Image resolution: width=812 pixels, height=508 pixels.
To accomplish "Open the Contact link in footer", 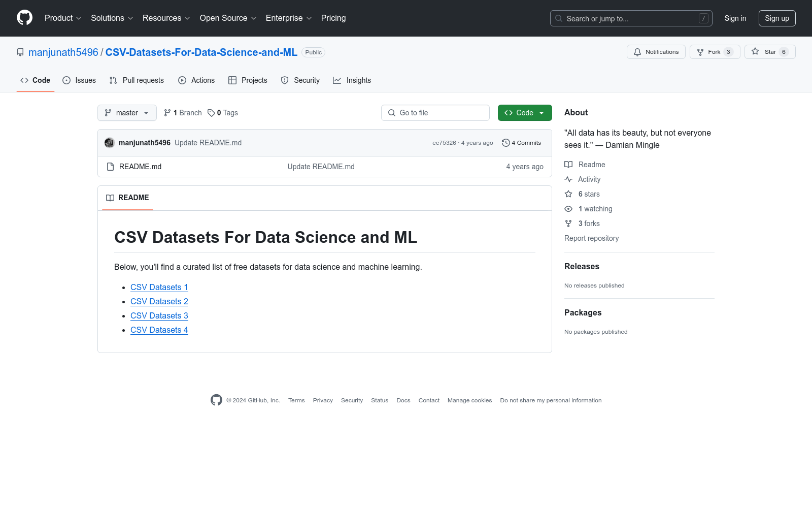I will (429, 400).
